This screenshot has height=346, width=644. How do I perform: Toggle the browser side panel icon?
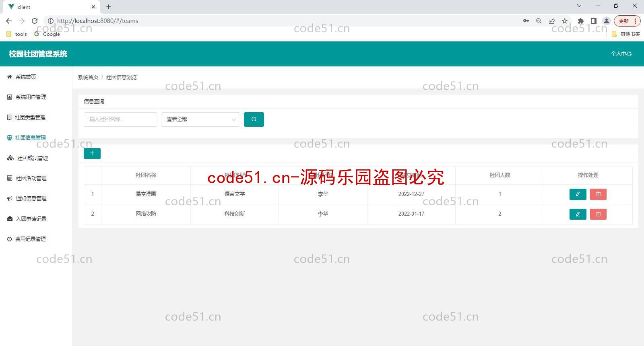point(593,21)
